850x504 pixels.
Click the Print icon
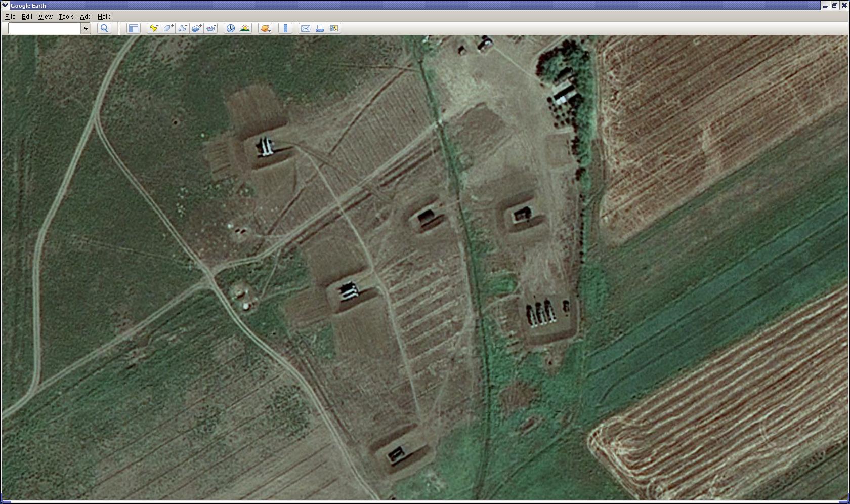(319, 28)
